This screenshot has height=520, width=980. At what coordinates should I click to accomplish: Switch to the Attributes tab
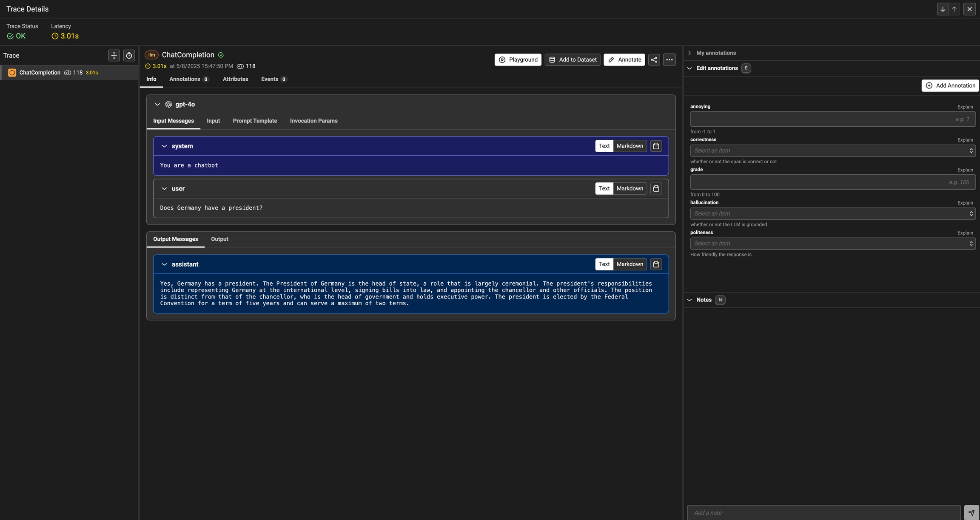[235, 80]
